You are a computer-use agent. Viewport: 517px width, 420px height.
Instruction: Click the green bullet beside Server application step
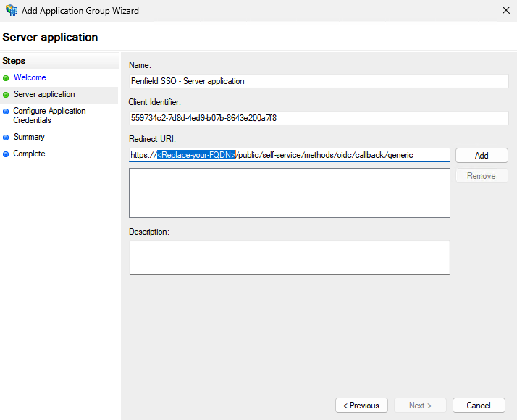tap(6, 95)
